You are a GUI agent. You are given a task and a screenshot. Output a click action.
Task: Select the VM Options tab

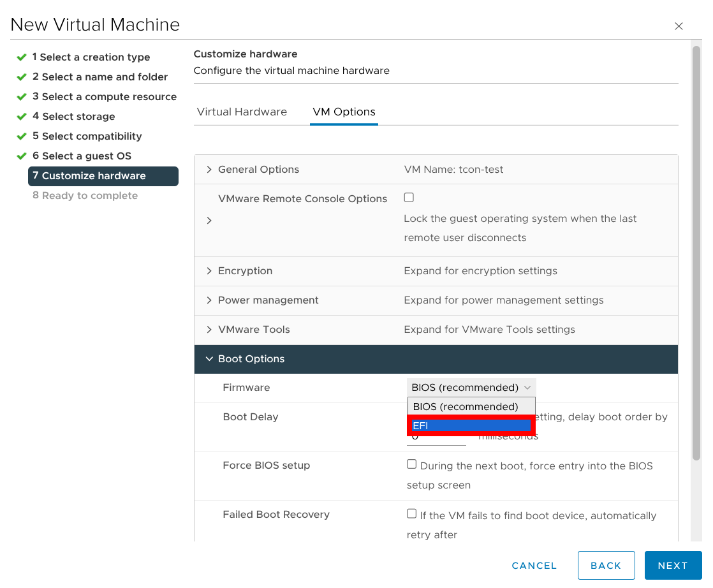(x=344, y=112)
